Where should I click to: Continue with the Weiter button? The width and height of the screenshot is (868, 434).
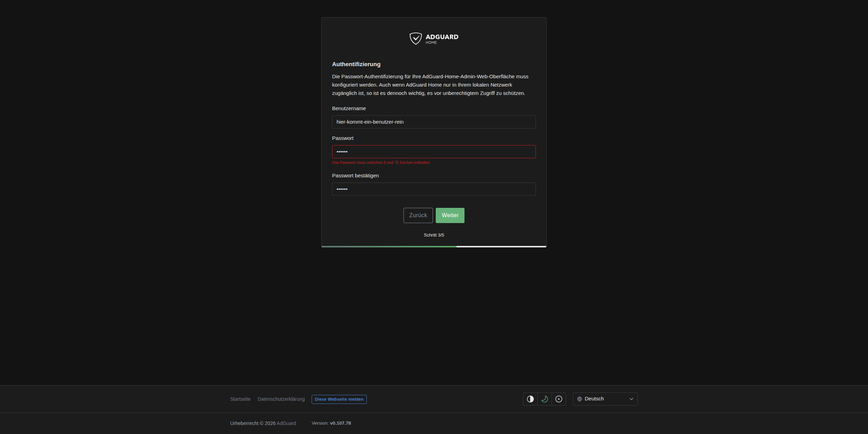(450, 215)
